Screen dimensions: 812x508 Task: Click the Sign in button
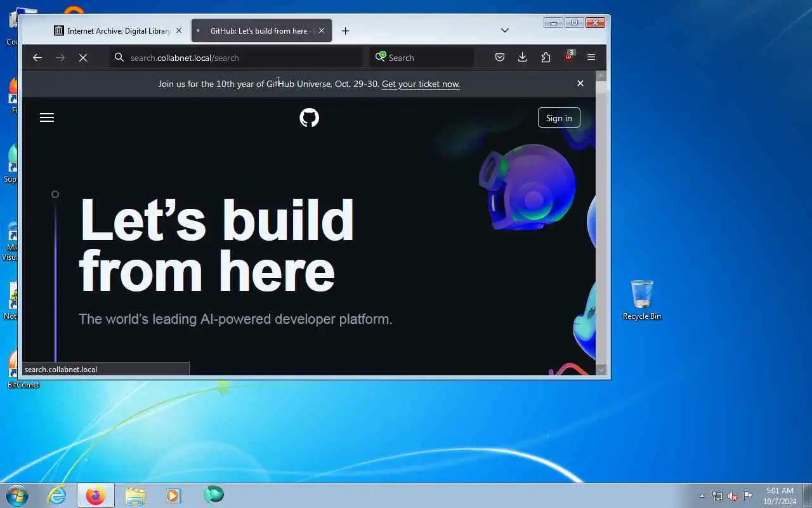(x=559, y=118)
